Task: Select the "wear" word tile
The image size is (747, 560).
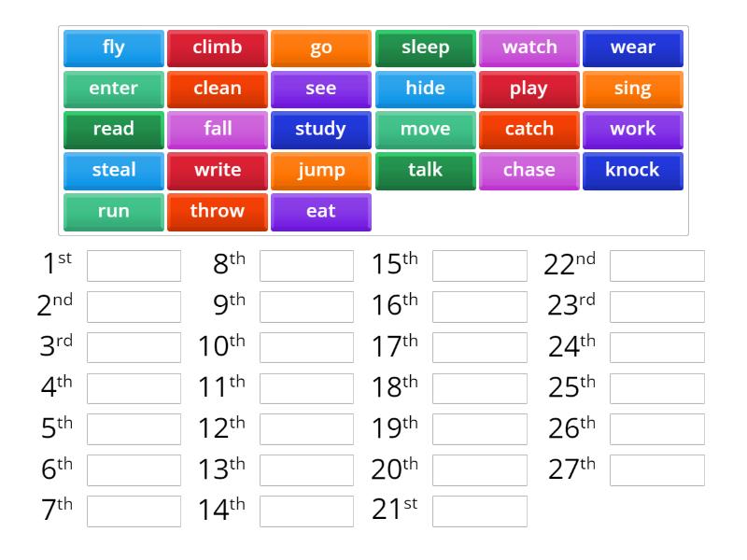Action: pyautogui.click(x=633, y=47)
